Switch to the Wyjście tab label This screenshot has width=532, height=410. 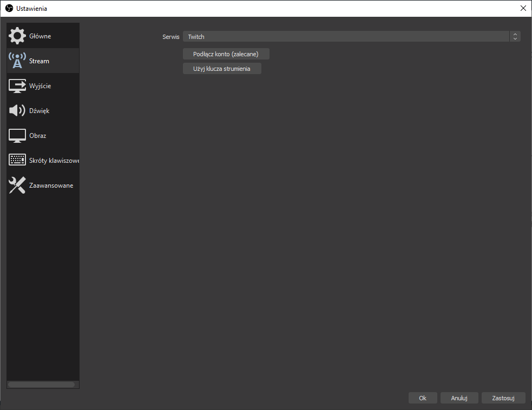[x=40, y=86]
